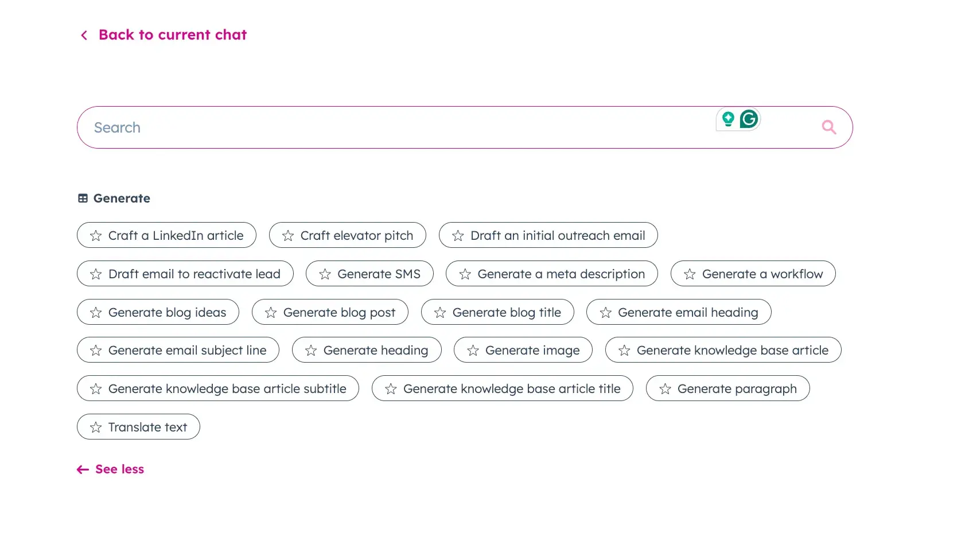969x560 pixels.
Task: Favorite the Generate blog post prompt
Action: pos(271,313)
